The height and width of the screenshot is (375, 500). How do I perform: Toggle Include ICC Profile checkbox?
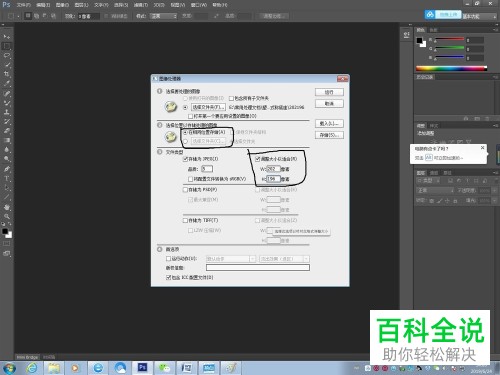[x=168, y=277]
